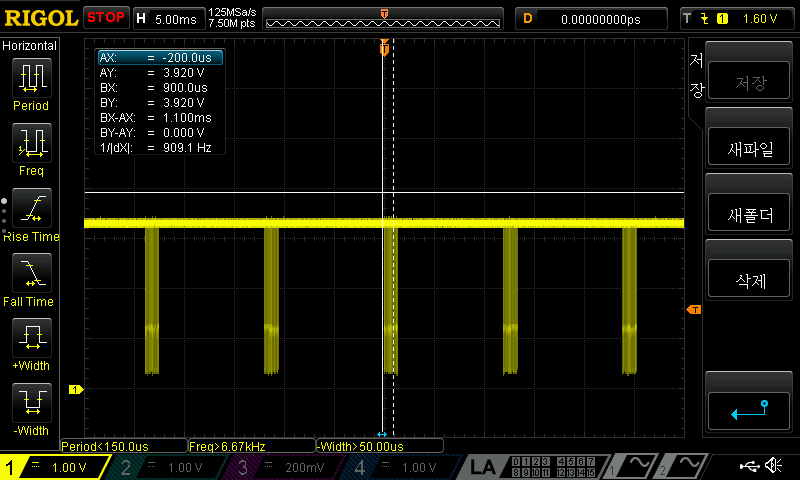This screenshot has height=480, width=800.
Task: Click the RIGOL logo
Action: pos(41,18)
